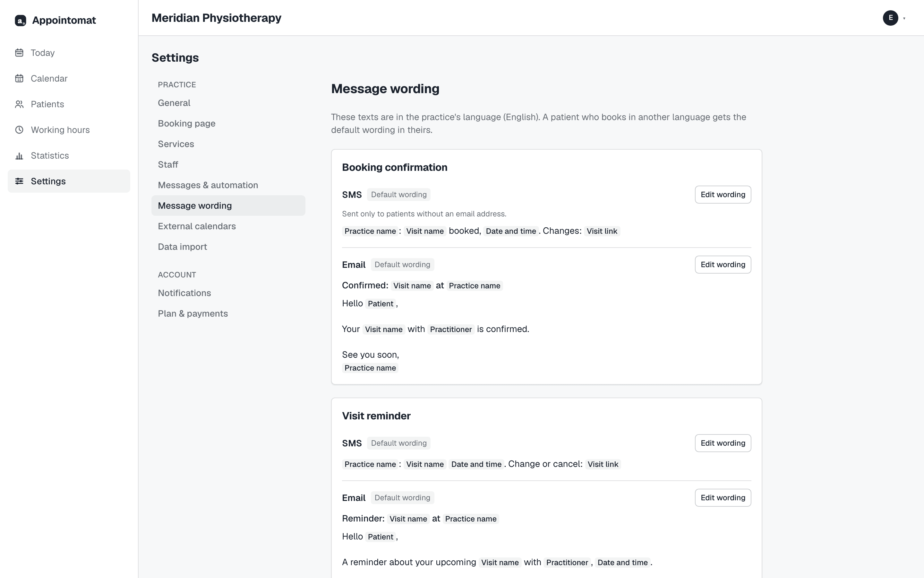Click the Meridian Physiotherapy heading
Screen dimensions: 924x578
pyautogui.click(x=216, y=18)
